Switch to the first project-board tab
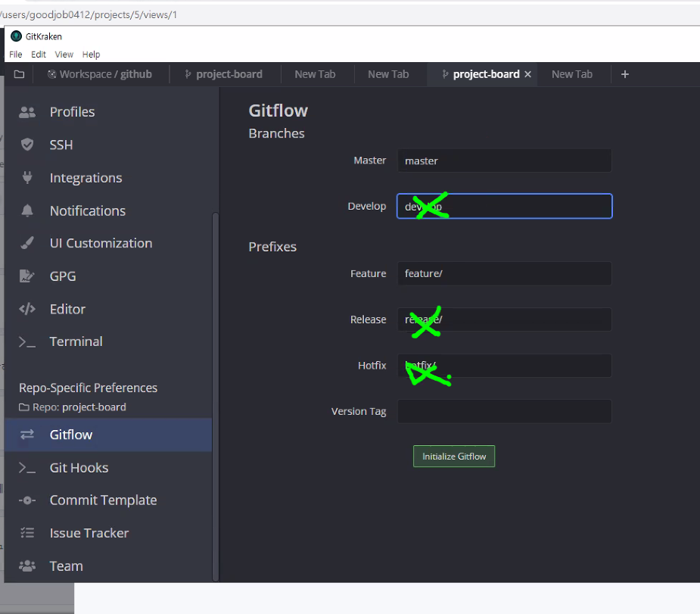This screenshot has width=700, height=614. (225, 74)
